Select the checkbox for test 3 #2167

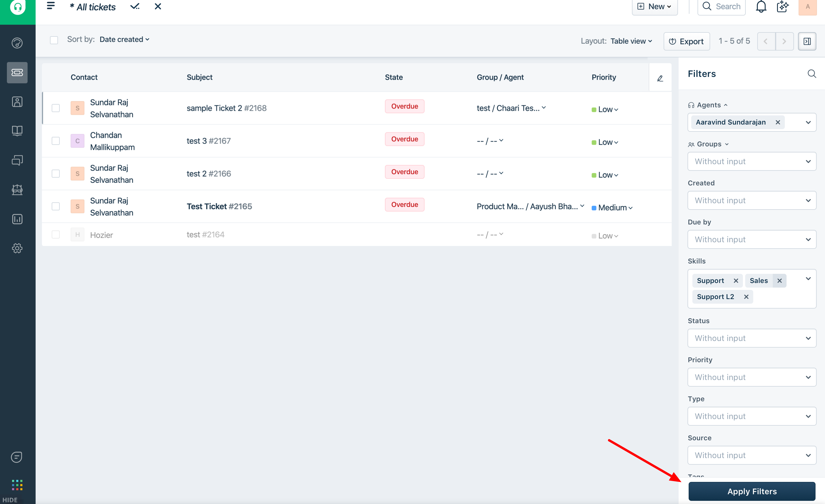pos(56,141)
